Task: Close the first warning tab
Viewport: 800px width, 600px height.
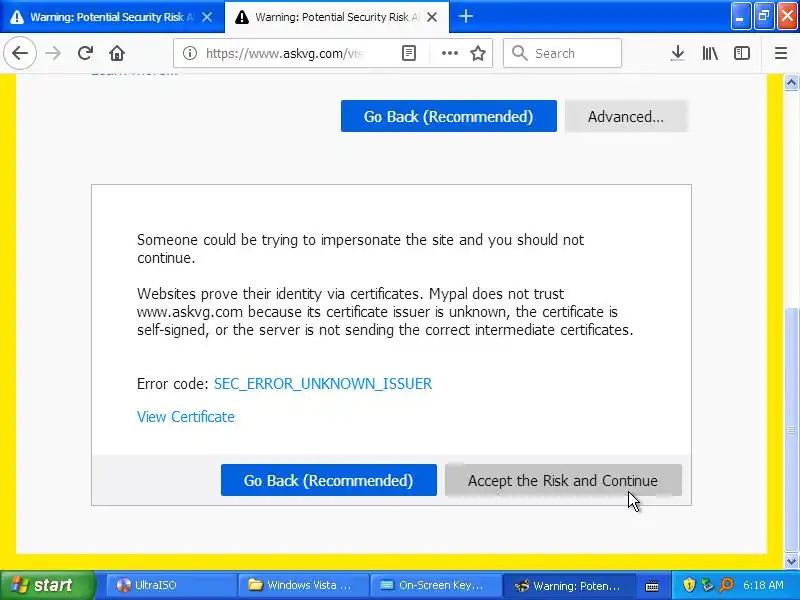Action: pyautogui.click(x=207, y=17)
